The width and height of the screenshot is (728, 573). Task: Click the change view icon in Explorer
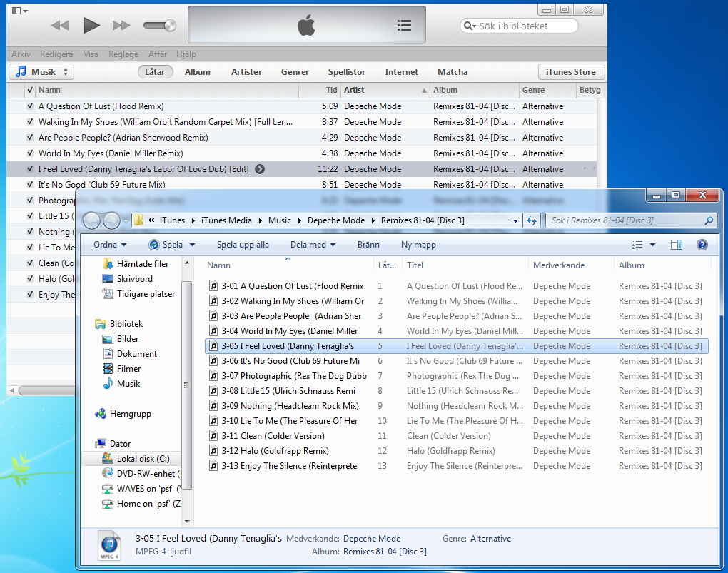click(x=637, y=245)
